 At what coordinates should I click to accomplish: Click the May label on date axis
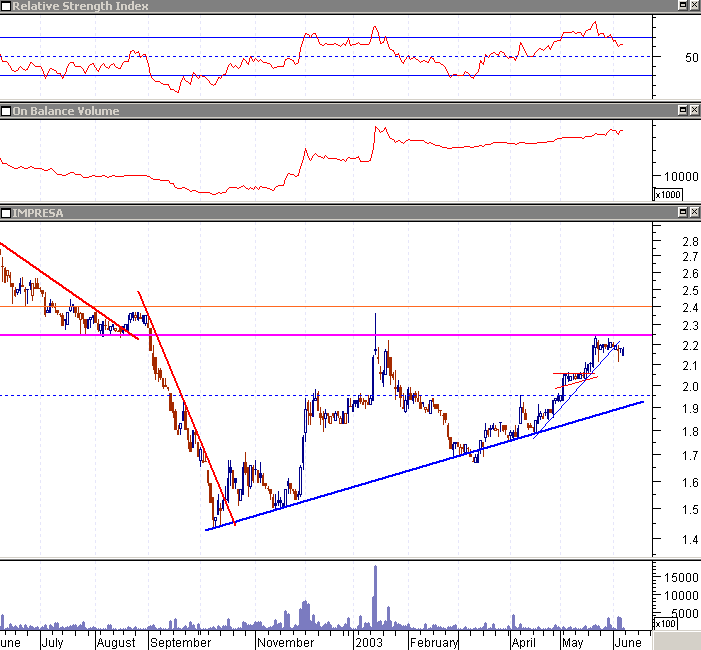[x=573, y=643]
